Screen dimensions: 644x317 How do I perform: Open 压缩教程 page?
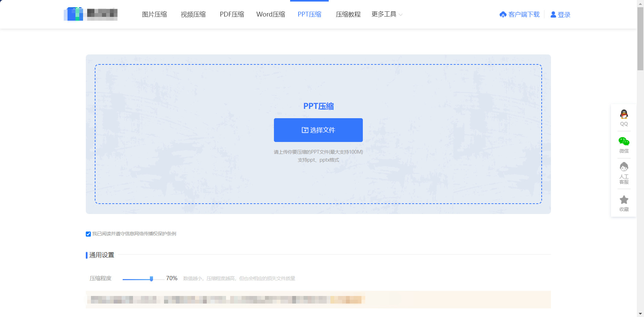348,14
